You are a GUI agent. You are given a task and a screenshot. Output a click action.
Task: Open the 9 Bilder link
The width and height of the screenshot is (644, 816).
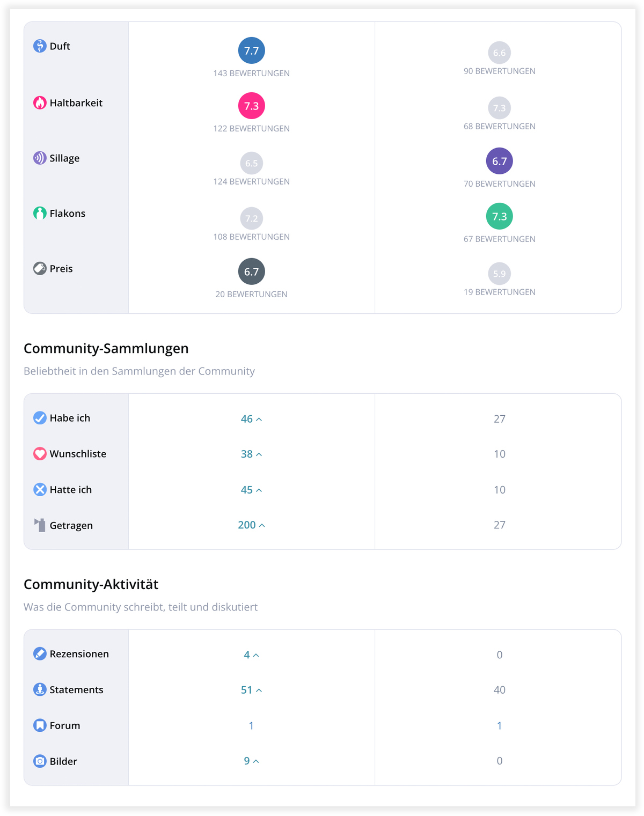251,761
